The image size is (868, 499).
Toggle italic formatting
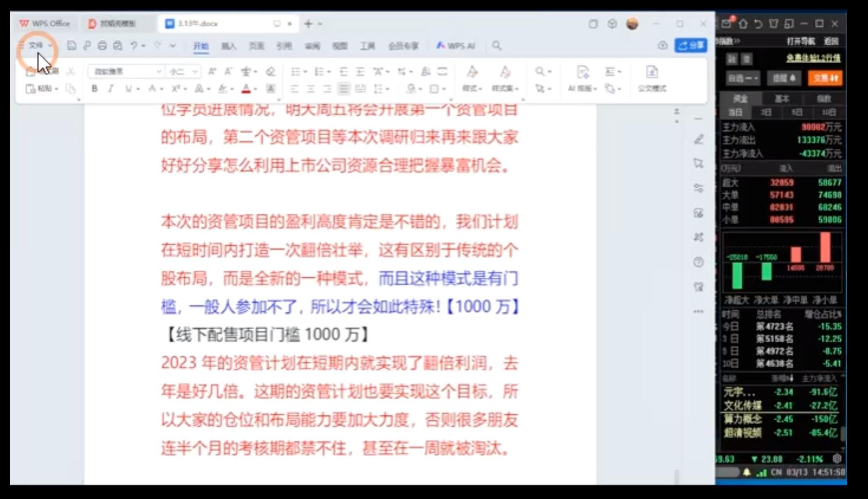pos(111,89)
